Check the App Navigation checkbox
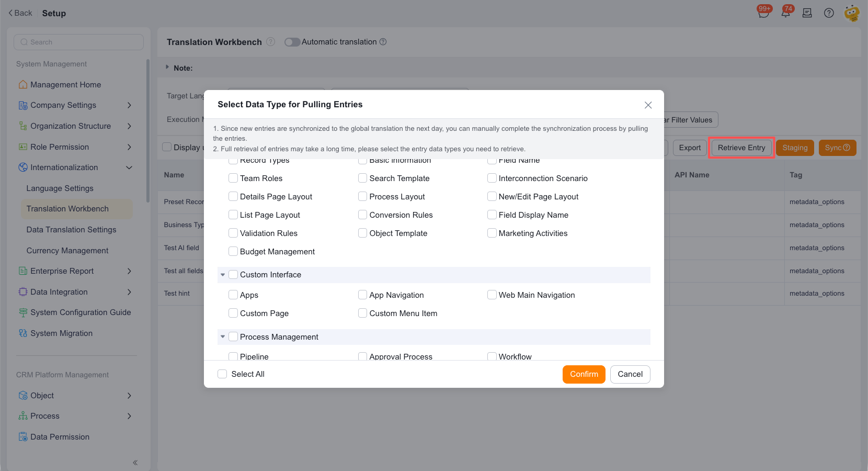The height and width of the screenshot is (471, 868). pos(362,295)
